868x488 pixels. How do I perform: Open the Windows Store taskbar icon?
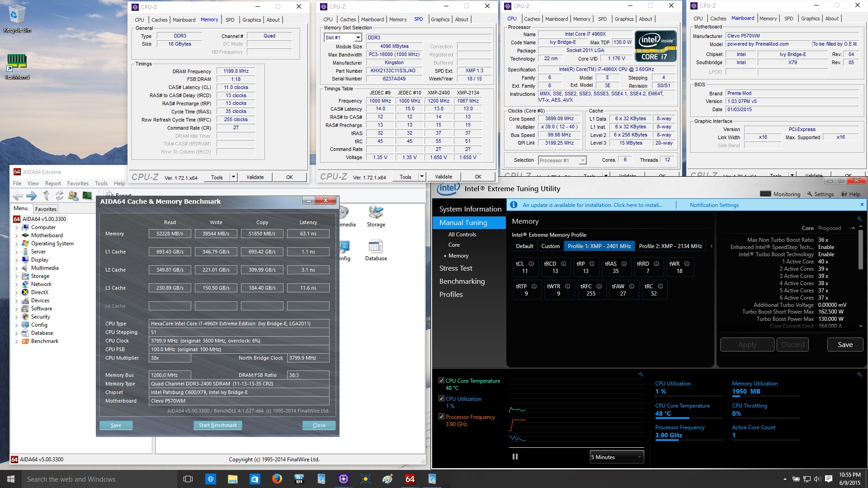point(255,479)
